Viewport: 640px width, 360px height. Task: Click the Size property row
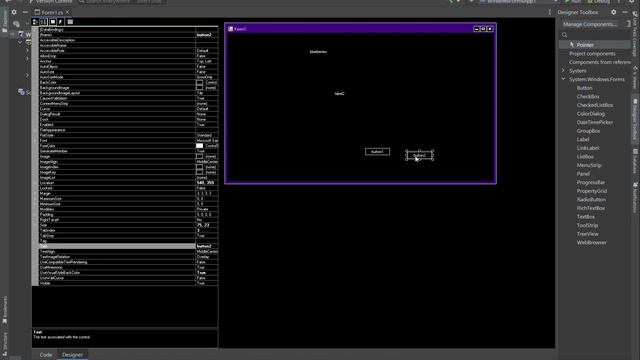point(128,225)
